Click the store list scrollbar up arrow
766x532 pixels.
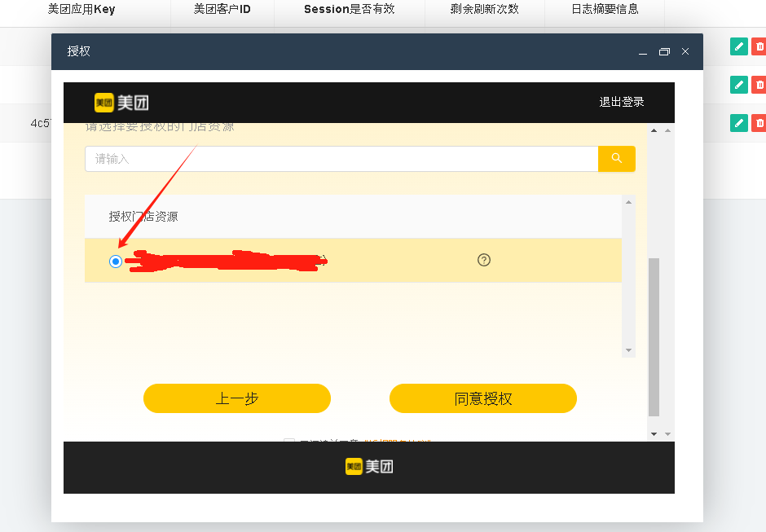629,202
